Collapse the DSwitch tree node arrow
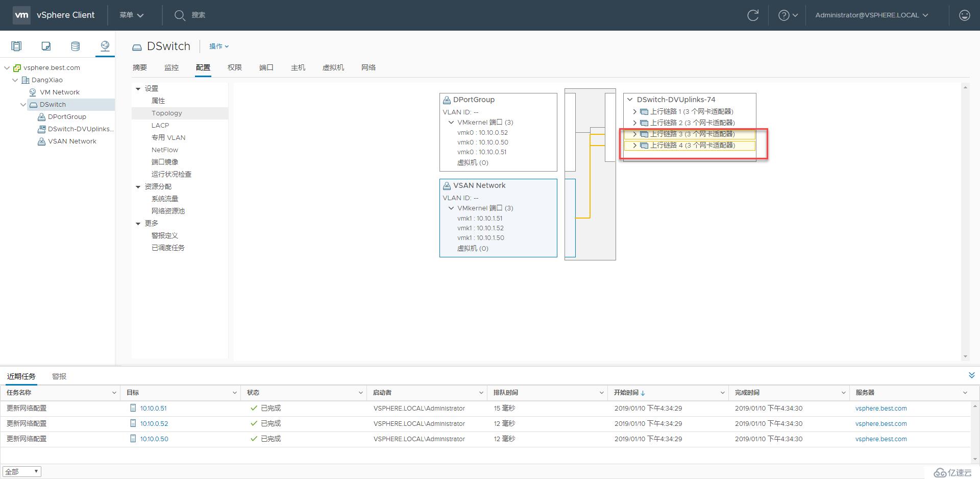 [23, 104]
